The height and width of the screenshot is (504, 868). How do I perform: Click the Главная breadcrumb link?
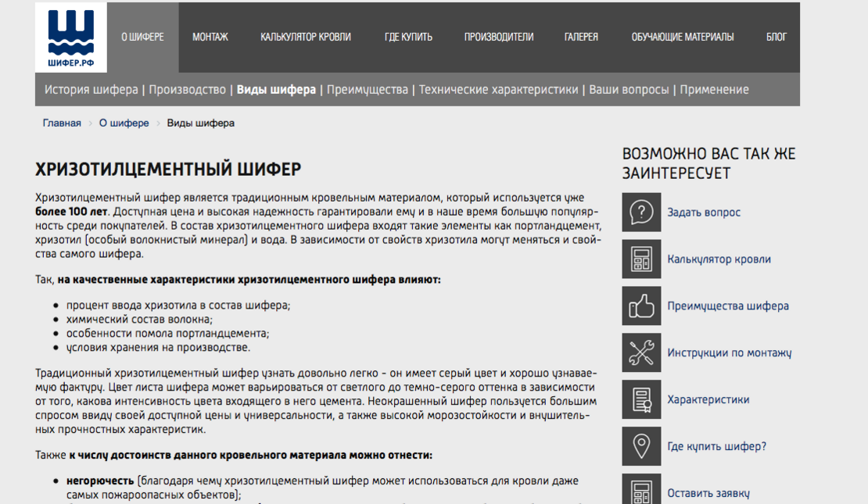(62, 123)
